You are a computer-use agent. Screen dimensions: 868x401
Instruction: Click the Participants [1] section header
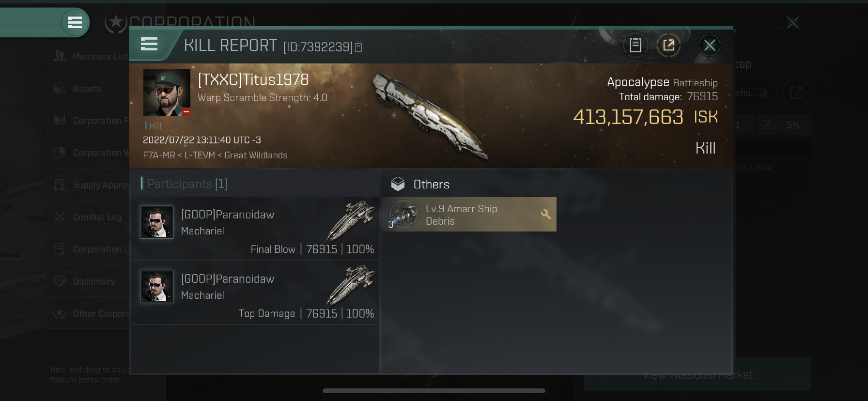187,184
